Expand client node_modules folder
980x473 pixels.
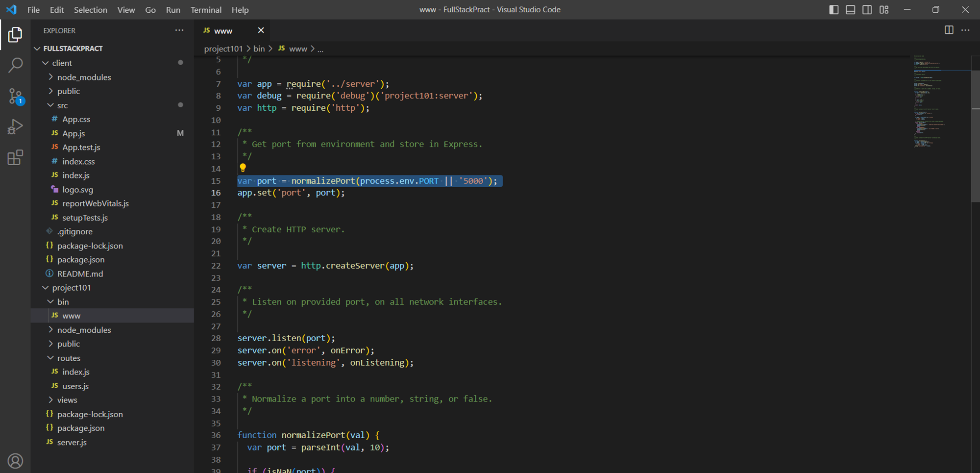coord(50,77)
